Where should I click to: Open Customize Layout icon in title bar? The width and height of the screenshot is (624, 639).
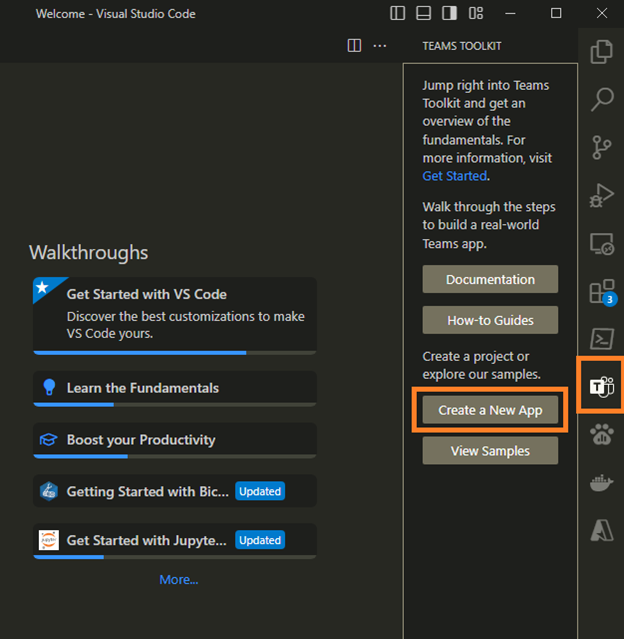(476, 13)
